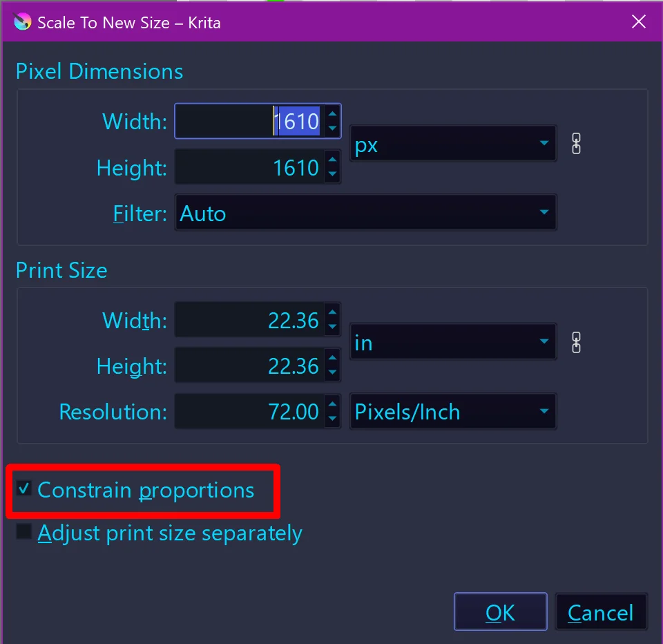Screen dimensions: 663x644
Task: Decrease print Height with down arrow
Action: coord(333,373)
